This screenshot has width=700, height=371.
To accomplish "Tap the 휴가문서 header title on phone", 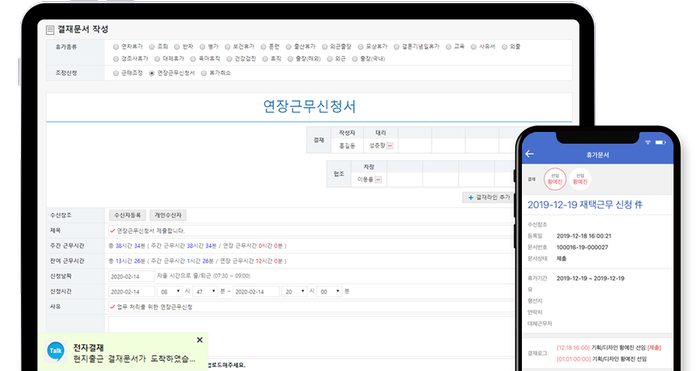I will 597,155.
